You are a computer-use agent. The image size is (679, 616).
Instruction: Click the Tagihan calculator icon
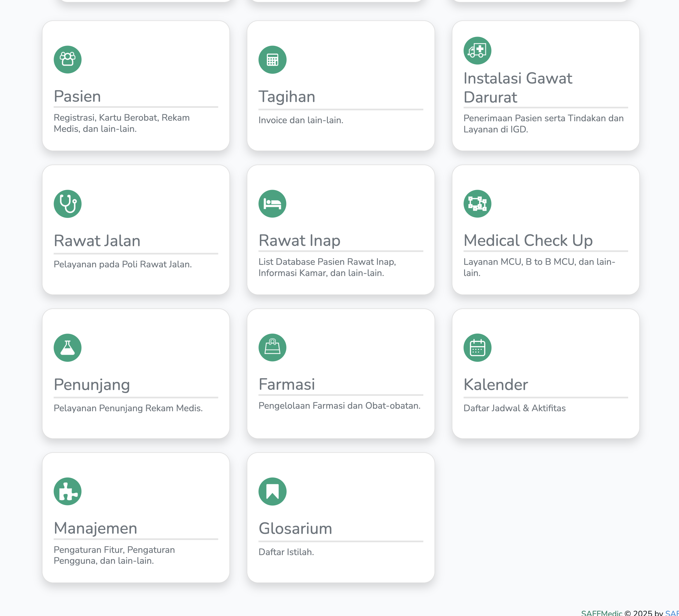coord(272,60)
